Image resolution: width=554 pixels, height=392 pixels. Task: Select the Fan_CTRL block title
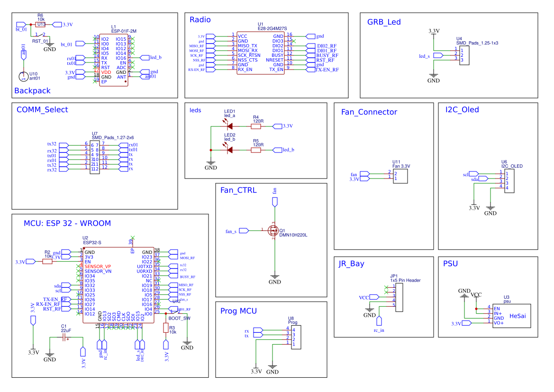[x=238, y=190]
